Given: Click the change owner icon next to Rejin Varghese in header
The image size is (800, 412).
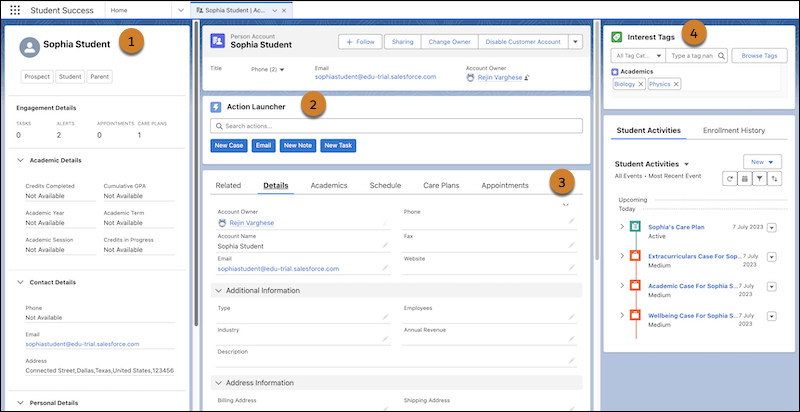Looking at the screenshot, I should tap(527, 78).
